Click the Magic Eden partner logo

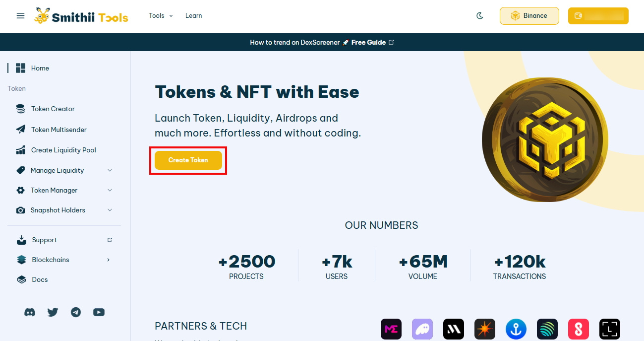(x=391, y=329)
